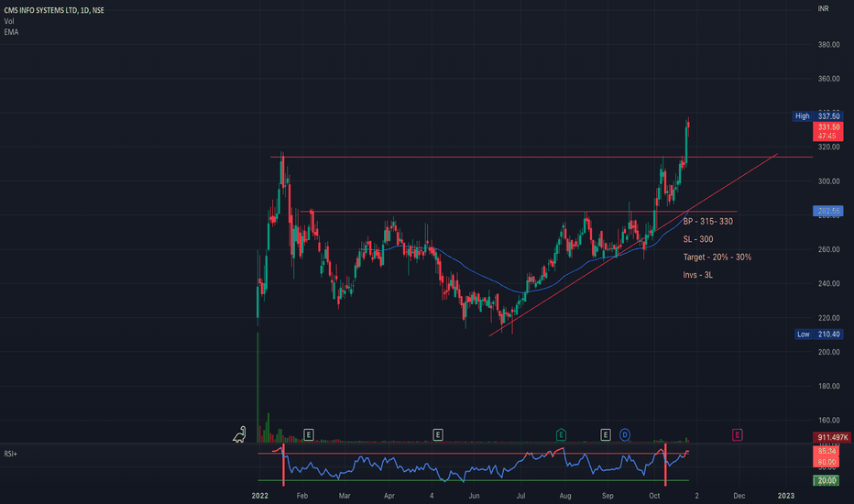This screenshot has height=504, width=854.
Task: Click the Feb time axis label
Action: pyautogui.click(x=302, y=496)
